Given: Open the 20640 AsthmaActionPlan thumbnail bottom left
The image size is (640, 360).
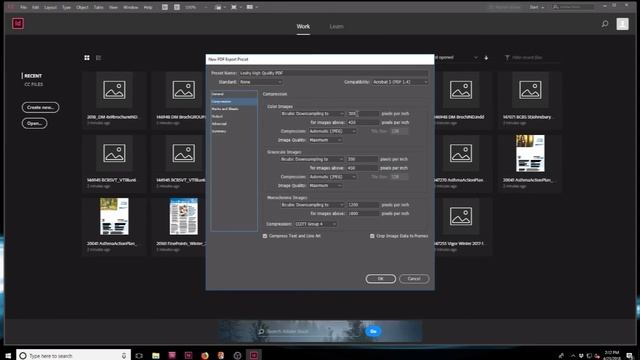Looking at the screenshot, I should [x=114, y=217].
